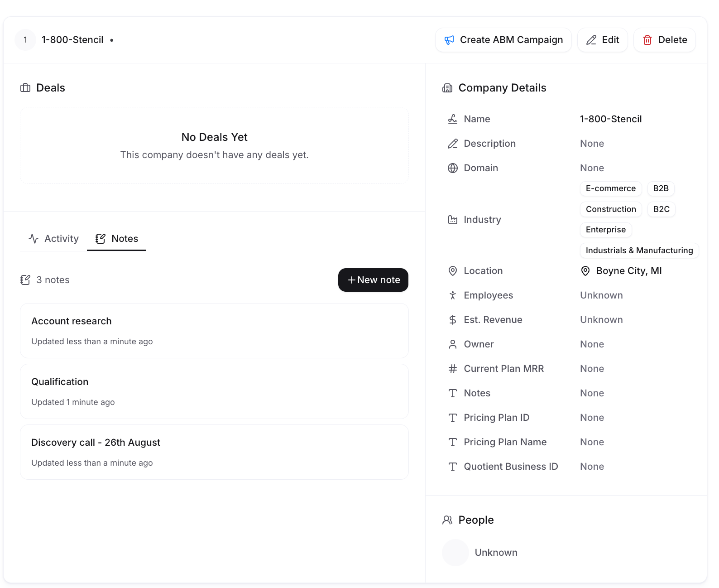Click the text icon beside the Notes field
This screenshot has width=719, height=588.
[x=453, y=393]
